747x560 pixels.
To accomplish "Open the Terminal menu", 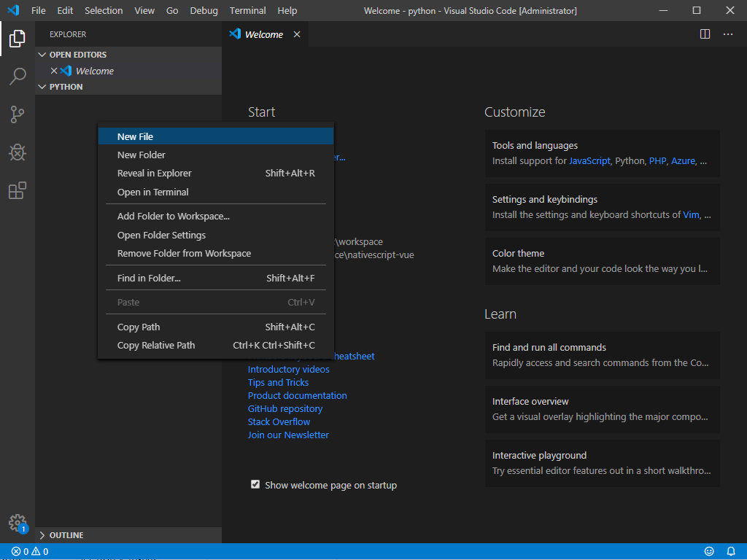I will 248,10.
